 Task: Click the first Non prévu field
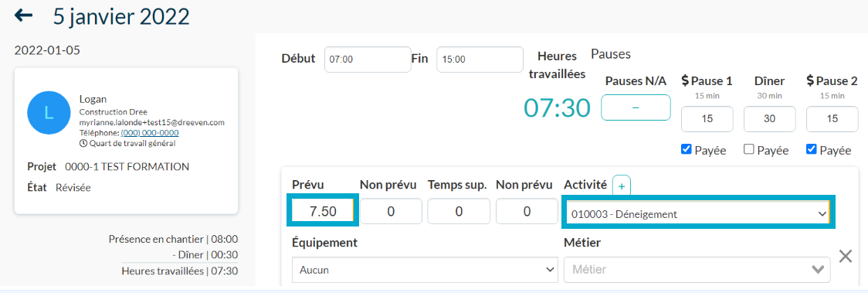click(x=391, y=212)
